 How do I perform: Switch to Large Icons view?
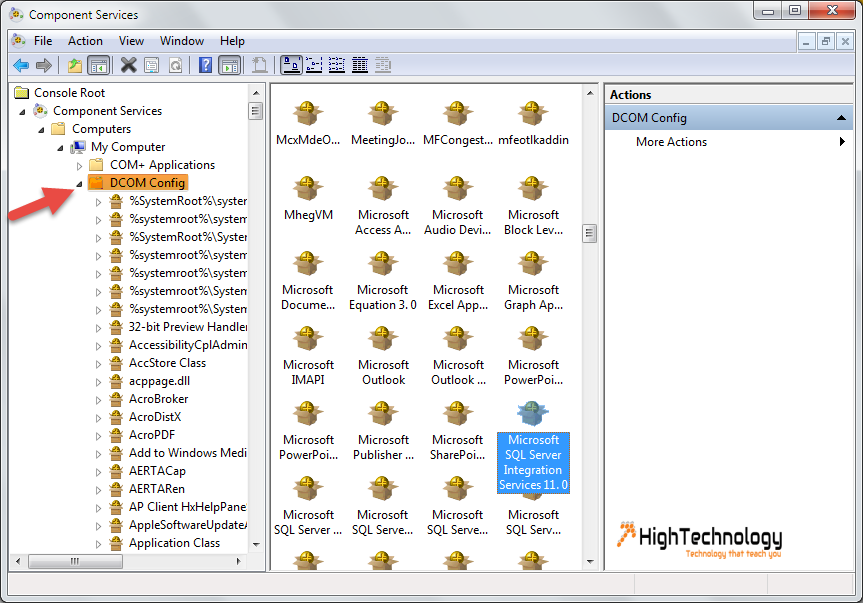pyautogui.click(x=291, y=65)
